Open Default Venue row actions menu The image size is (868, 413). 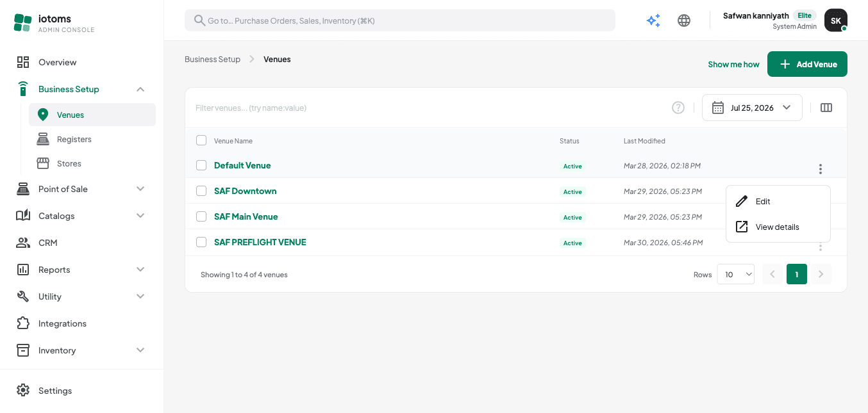pos(821,169)
